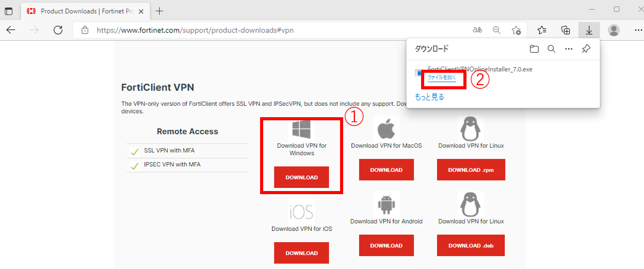Click FortiClientVPNOnlineInstaller_7.0.exe file name
The width and height of the screenshot is (644, 269).
pos(480,69)
